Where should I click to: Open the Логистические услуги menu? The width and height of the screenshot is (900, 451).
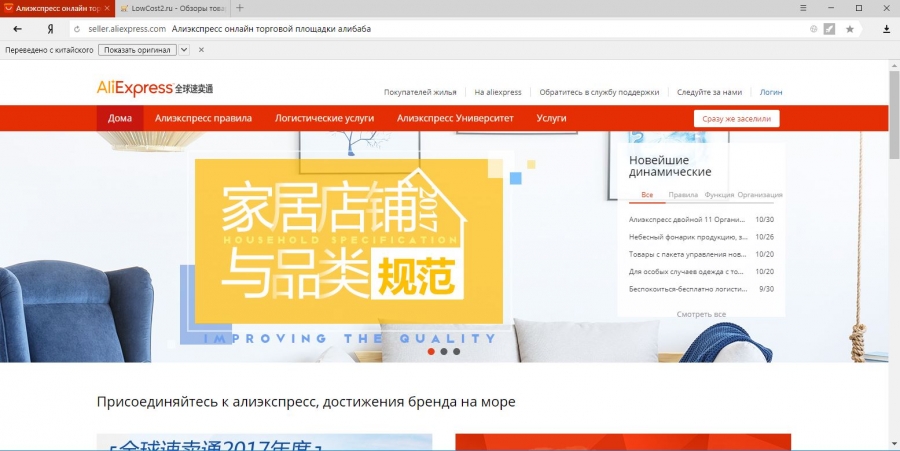point(324,118)
